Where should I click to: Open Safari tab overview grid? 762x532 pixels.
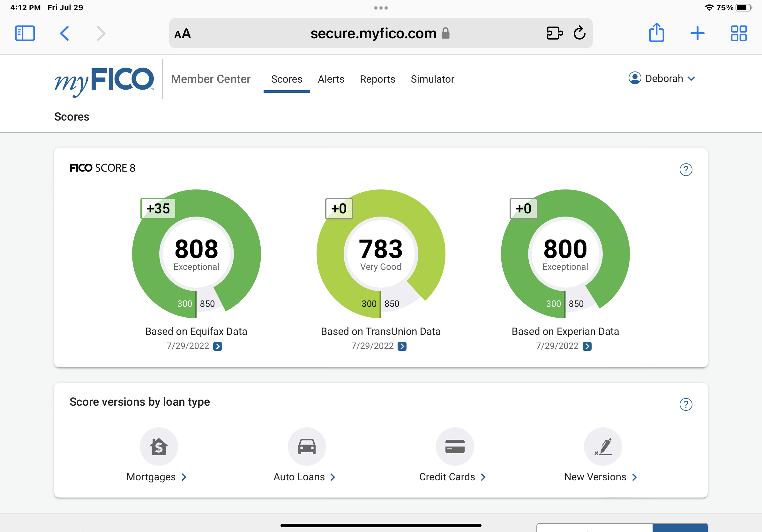[738, 33]
